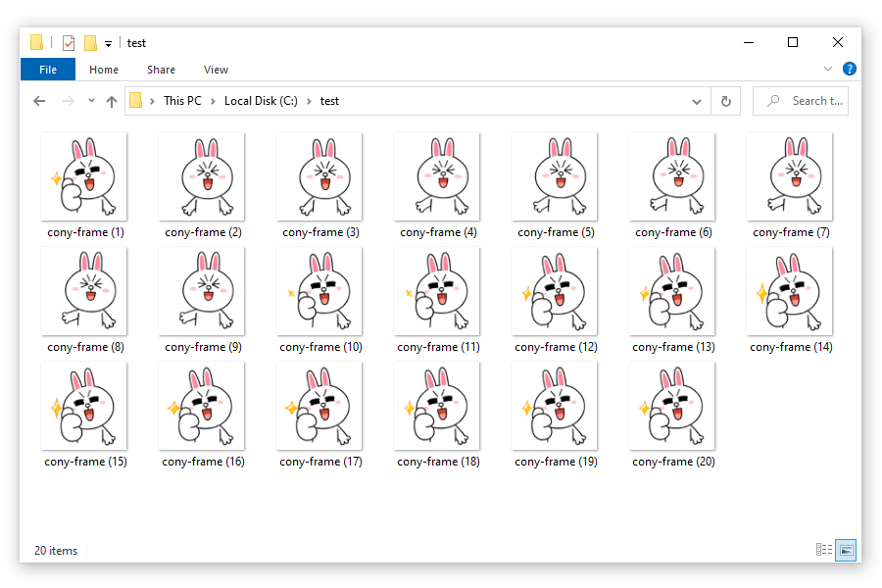Click the Forward navigation arrow
Image resolution: width=882 pixels, height=588 pixels.
[68, 101]
